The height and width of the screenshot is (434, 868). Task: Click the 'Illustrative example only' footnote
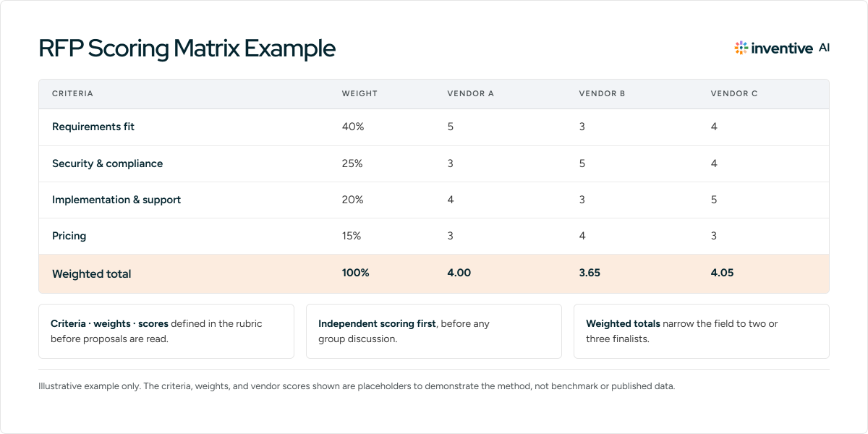point(357,386)
